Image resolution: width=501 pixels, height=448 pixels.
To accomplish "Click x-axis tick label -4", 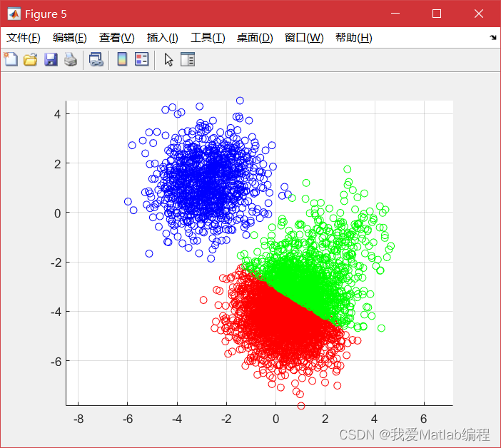I will coord(177,419).
